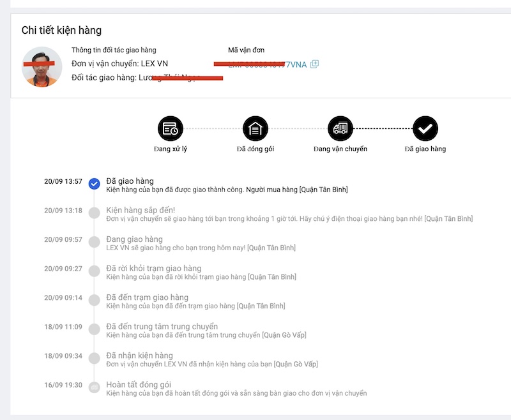This screenshot has width=511, height=420.
Task: Click the Chi tiết kiện hàng heading
Action: [x=61, y=31]
